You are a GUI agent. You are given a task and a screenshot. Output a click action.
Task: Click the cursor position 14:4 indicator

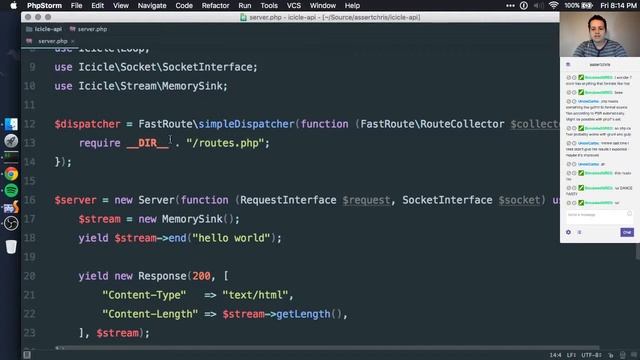coord(555,355)
